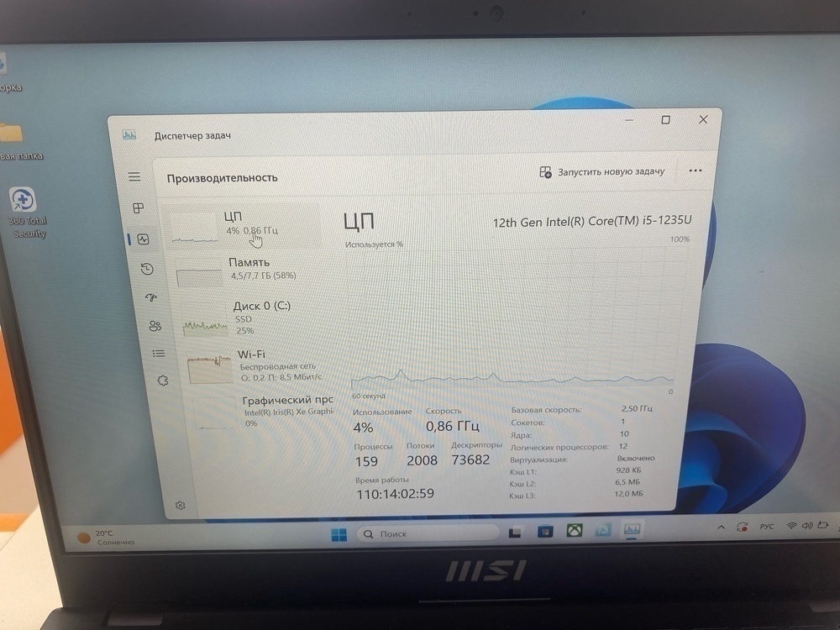Open the Task Manager hamburger navigation menu
The width and height of the screenshot is (840, 630).
[134, 176]
